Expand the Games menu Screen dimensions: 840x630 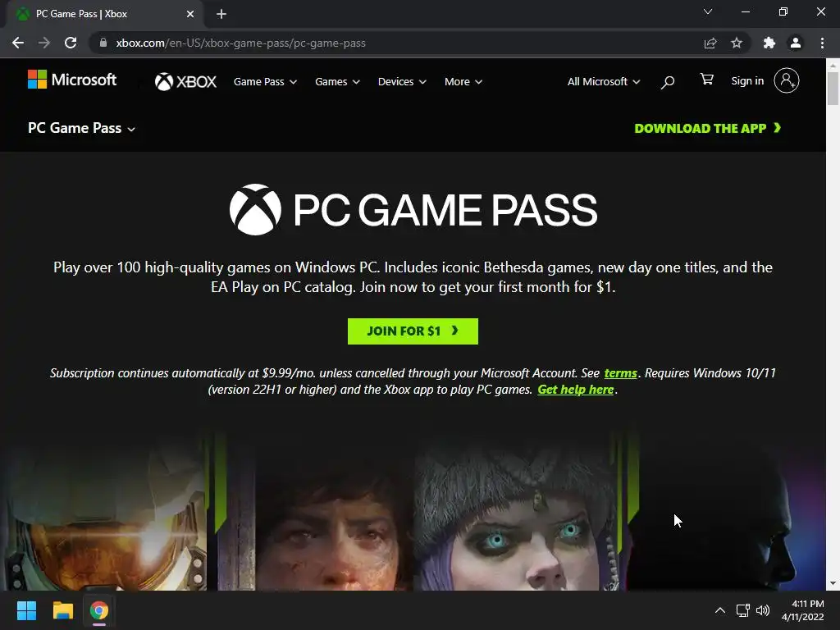point(337,81)
